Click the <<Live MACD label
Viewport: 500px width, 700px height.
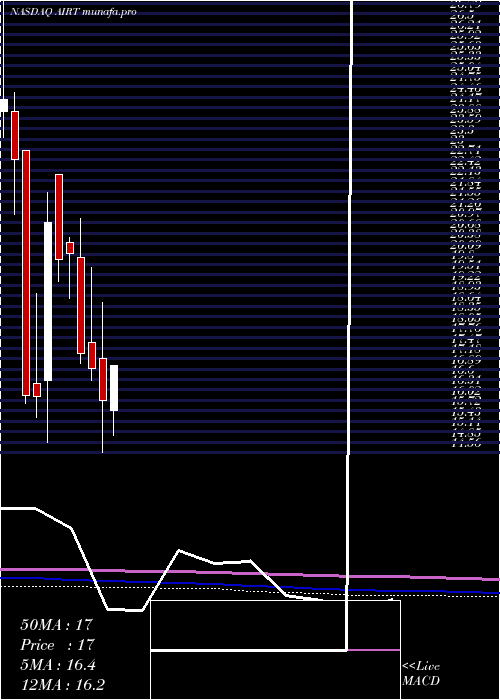(x=421, y=674)
